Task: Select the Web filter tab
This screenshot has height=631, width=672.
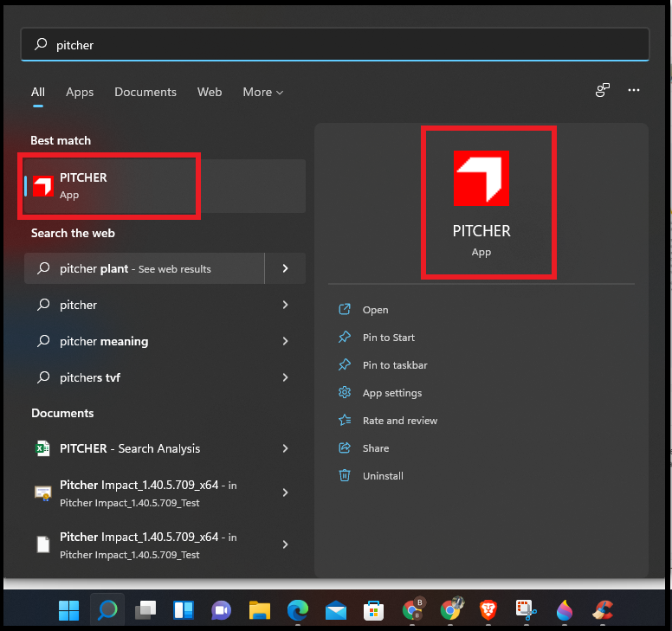Action: (x=210, y=92)
